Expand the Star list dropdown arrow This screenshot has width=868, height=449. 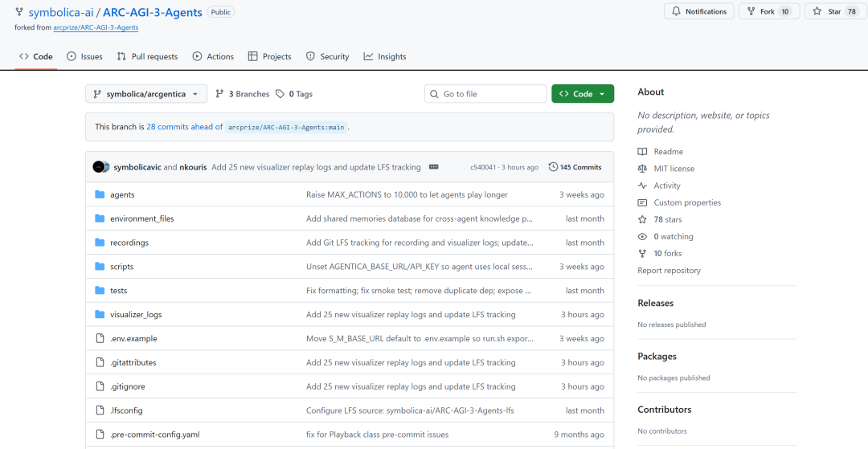point(864,11)
